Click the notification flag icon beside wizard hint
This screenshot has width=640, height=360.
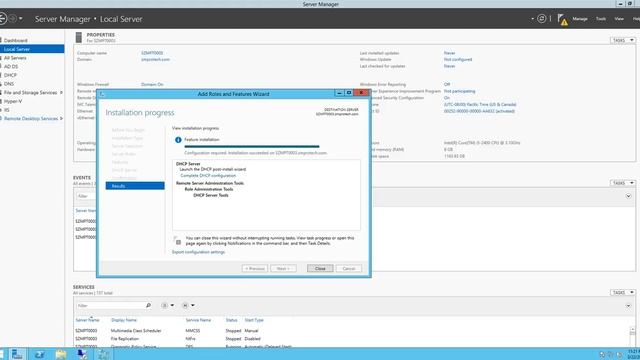click(177, 240)
